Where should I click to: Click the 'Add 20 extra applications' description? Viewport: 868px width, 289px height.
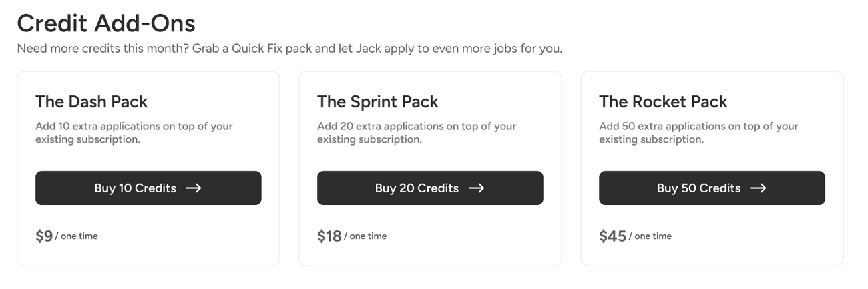pyautogui.click(x=416, y=133)
